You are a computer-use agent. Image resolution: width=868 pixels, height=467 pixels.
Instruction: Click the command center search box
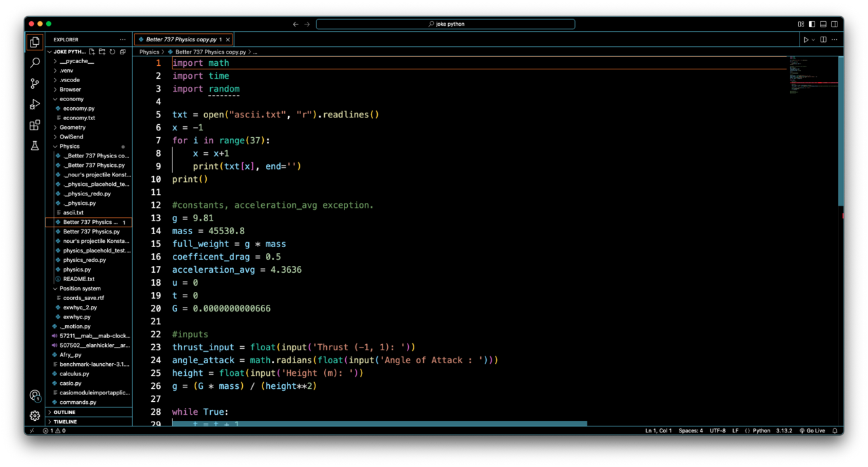446,24
